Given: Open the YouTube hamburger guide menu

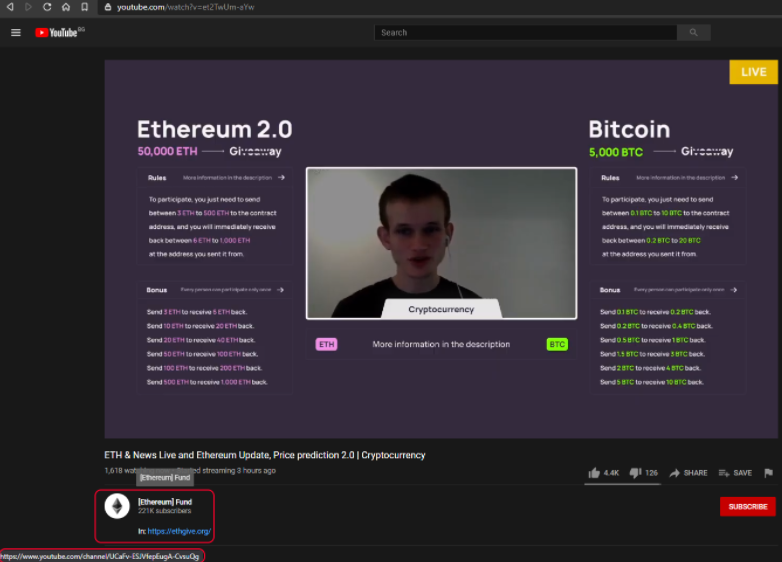Looking at the screenshot, I should coord(16,32).
